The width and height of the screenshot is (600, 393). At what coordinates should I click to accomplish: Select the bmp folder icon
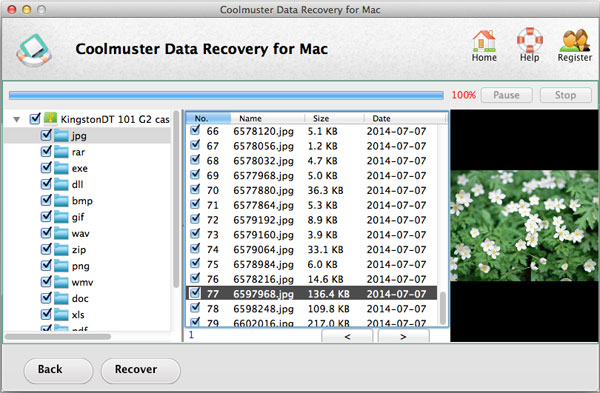pos(61,201)
